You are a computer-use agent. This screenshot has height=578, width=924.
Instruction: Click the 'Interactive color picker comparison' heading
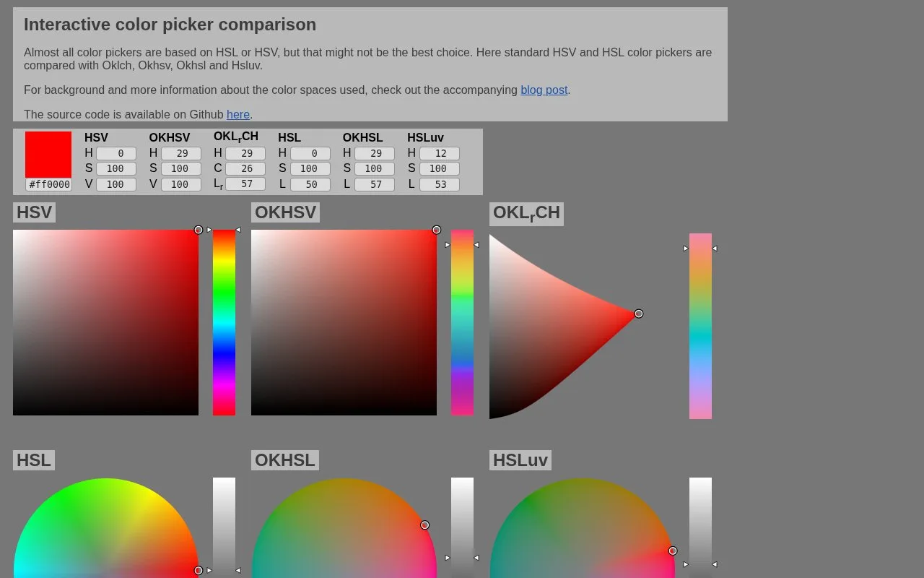[170, 25]
